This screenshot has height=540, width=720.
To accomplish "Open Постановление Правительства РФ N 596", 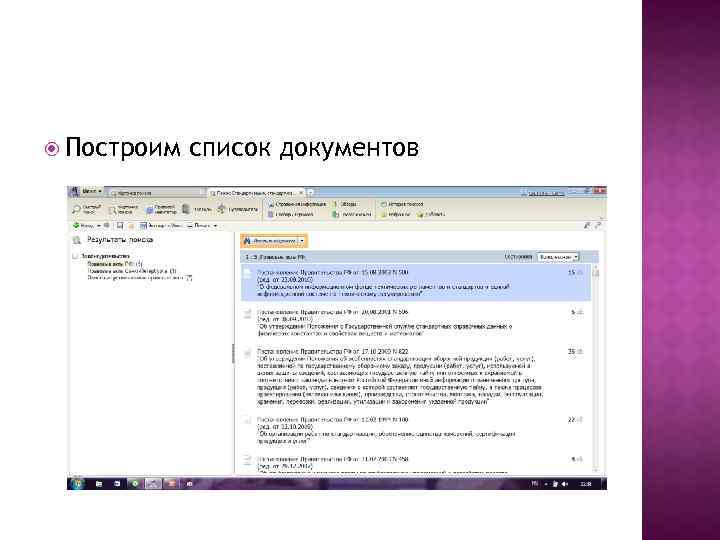I will click(332, 312).
